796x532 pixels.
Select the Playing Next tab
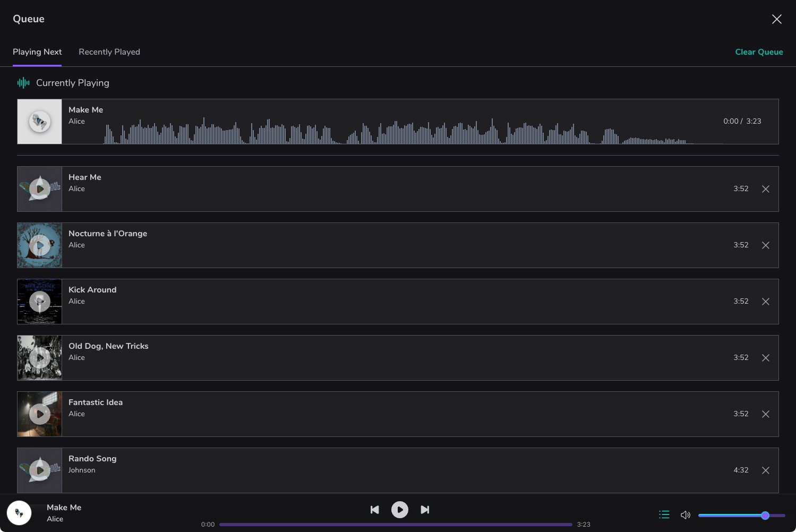tap(37, 52)
